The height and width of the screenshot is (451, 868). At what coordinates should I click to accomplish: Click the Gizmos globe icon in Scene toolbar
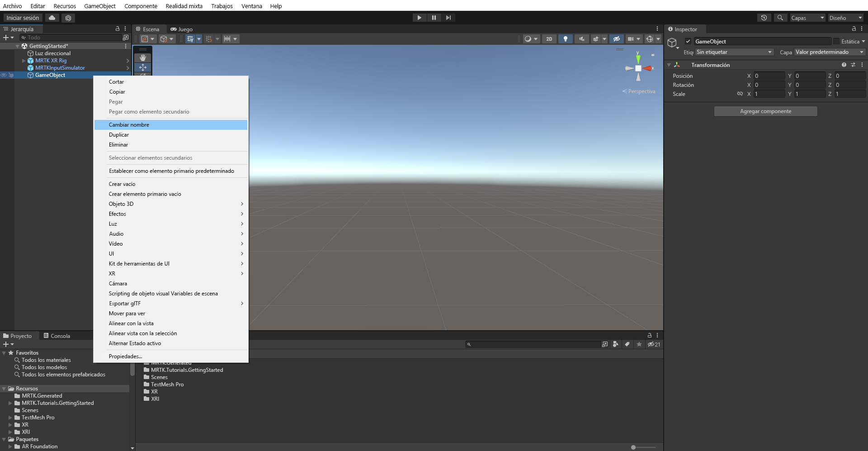[650, 39]
